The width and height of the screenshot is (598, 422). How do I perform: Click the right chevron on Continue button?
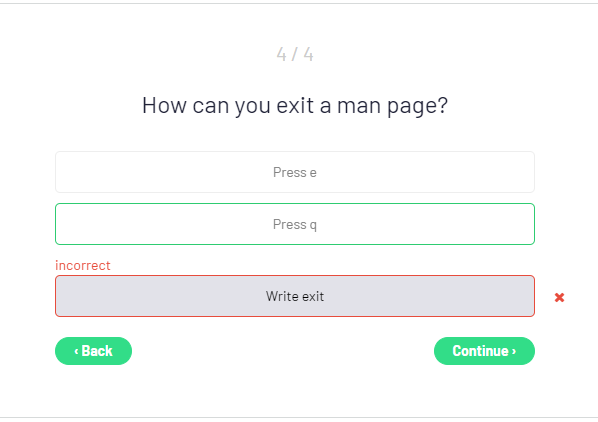point(514,351)
